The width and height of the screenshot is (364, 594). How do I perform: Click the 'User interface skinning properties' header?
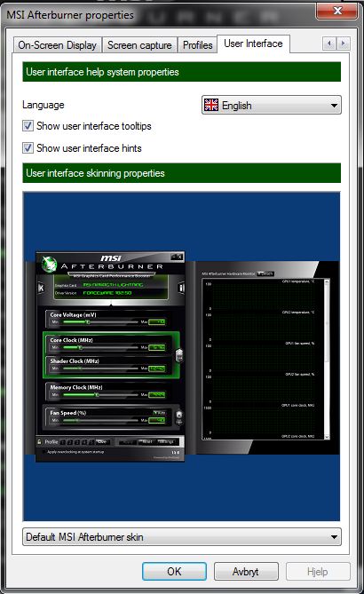[181, 173]
